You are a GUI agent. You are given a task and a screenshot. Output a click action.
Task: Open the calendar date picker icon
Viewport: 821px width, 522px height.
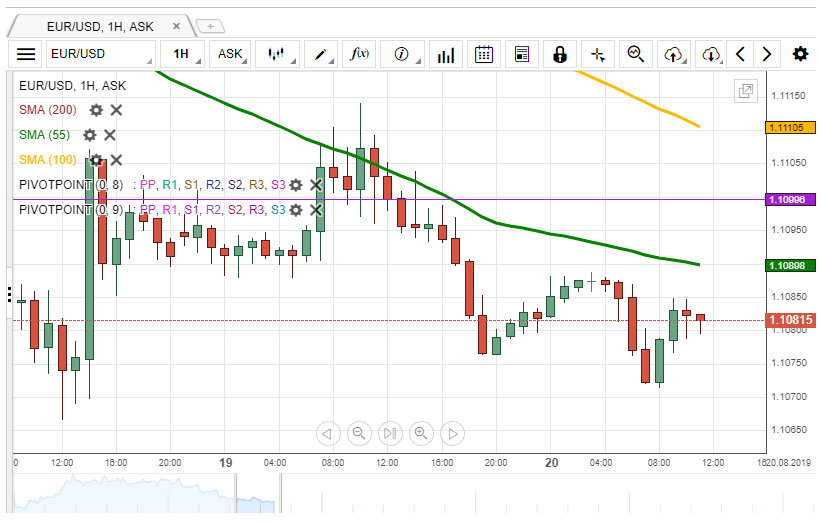(484, 54)
